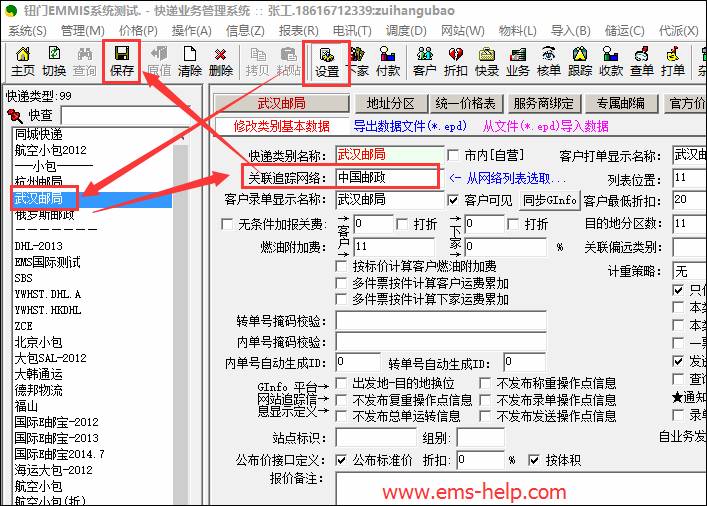
Task: Click the 同步GInfo button
Action: click(x=550, y=200)
